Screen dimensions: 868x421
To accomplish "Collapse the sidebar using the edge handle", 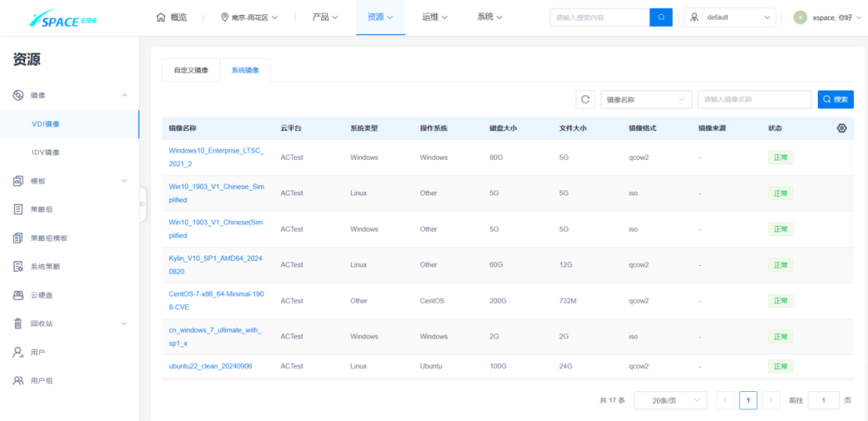I will [143, 204].
